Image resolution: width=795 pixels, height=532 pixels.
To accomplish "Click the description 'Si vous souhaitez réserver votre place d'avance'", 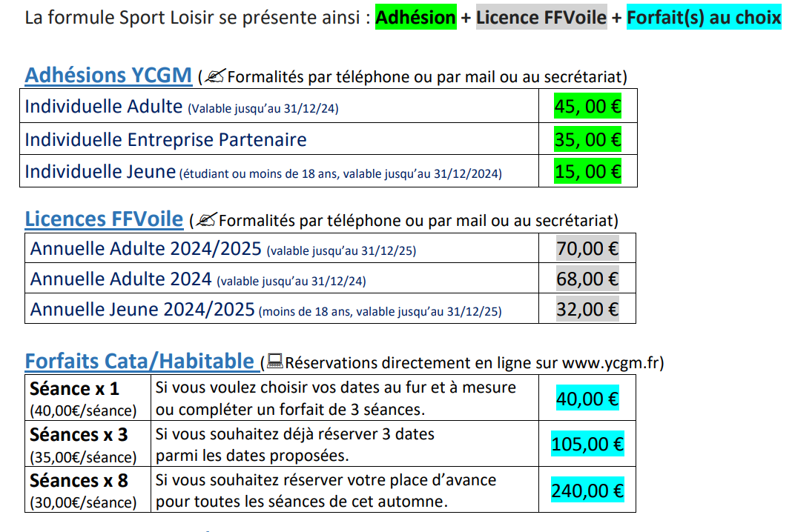I will point(326,480).
